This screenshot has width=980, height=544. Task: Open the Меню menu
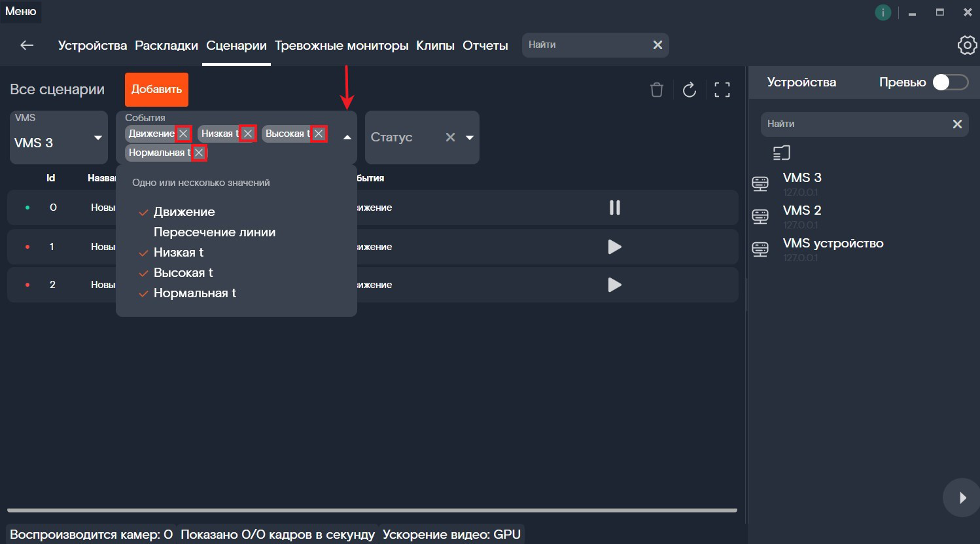21,11
